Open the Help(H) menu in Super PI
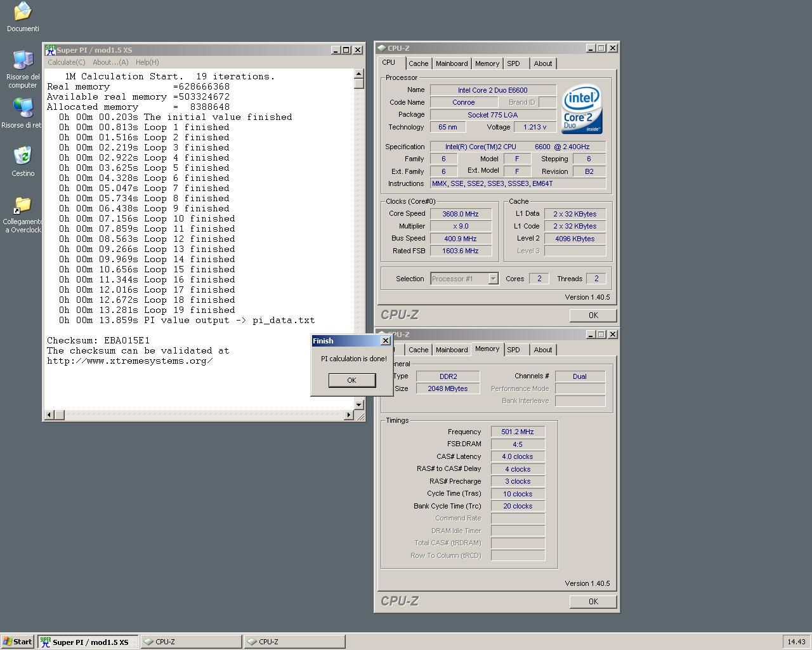 (147, 62)
